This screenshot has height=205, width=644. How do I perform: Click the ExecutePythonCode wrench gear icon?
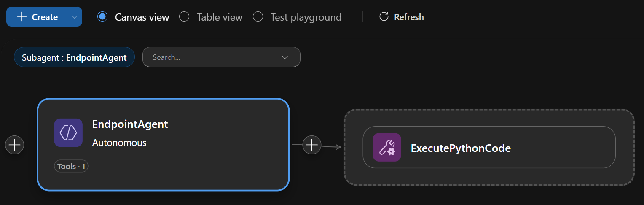click(x=386, y=148)
